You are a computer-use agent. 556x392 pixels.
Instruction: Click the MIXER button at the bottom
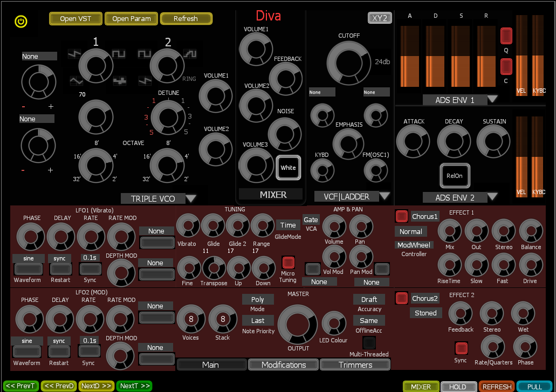click(x=421, y=387)
